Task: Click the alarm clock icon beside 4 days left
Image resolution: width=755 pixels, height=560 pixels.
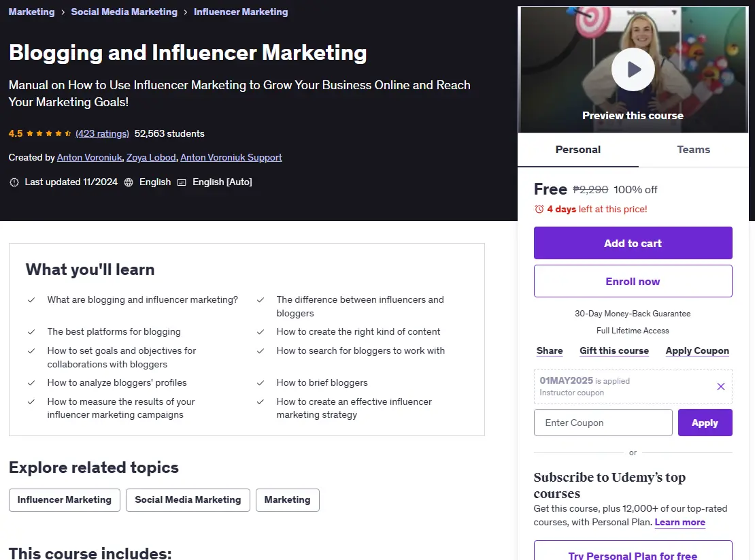Action: coord(539,209)
